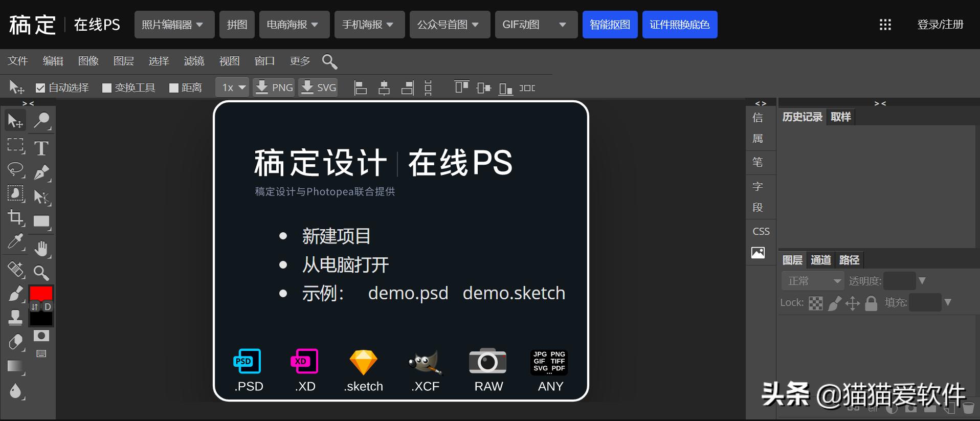Click the search magnifier in menu bar
980x421 pixels.
(x=329, y=61)
